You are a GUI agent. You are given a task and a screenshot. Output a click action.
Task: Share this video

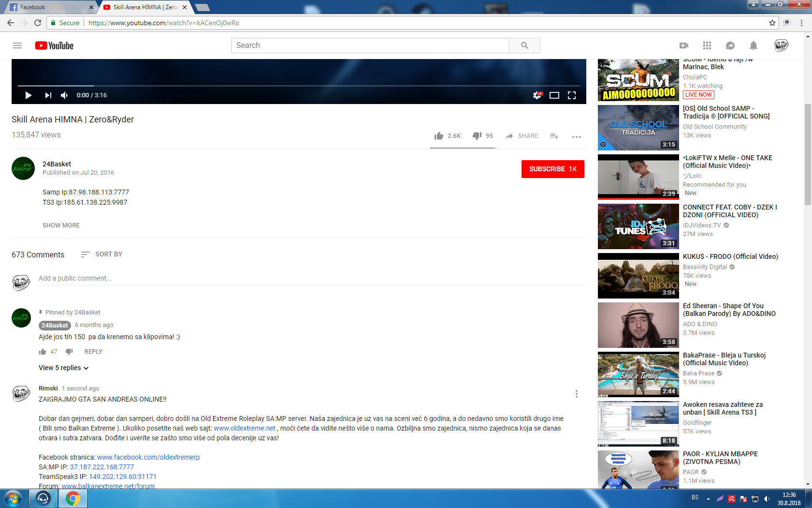522,136
